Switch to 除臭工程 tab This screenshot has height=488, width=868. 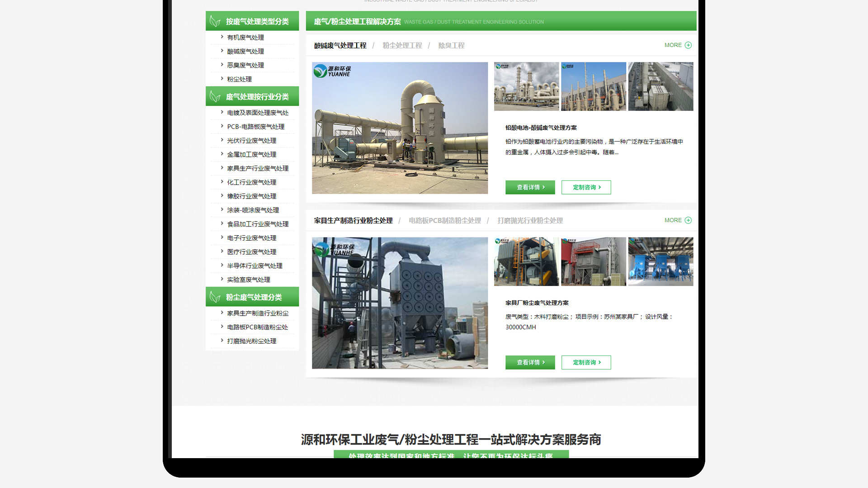pos(451,46)
